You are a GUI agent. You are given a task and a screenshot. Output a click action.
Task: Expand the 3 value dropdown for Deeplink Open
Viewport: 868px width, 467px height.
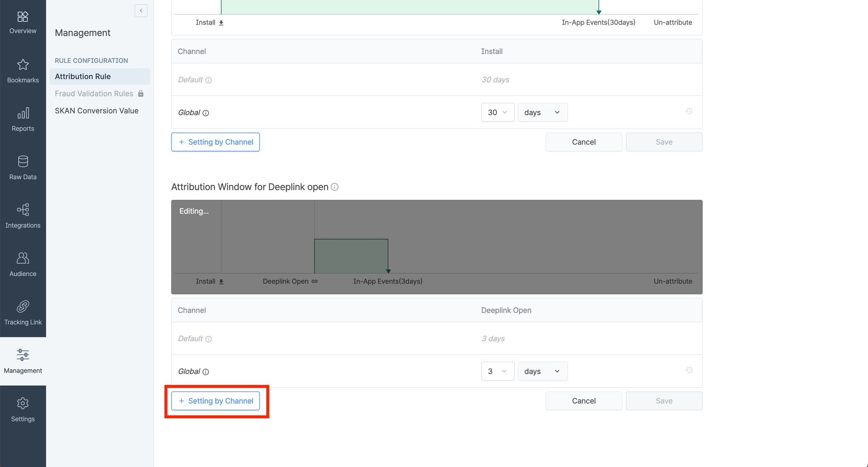[497, 371]
